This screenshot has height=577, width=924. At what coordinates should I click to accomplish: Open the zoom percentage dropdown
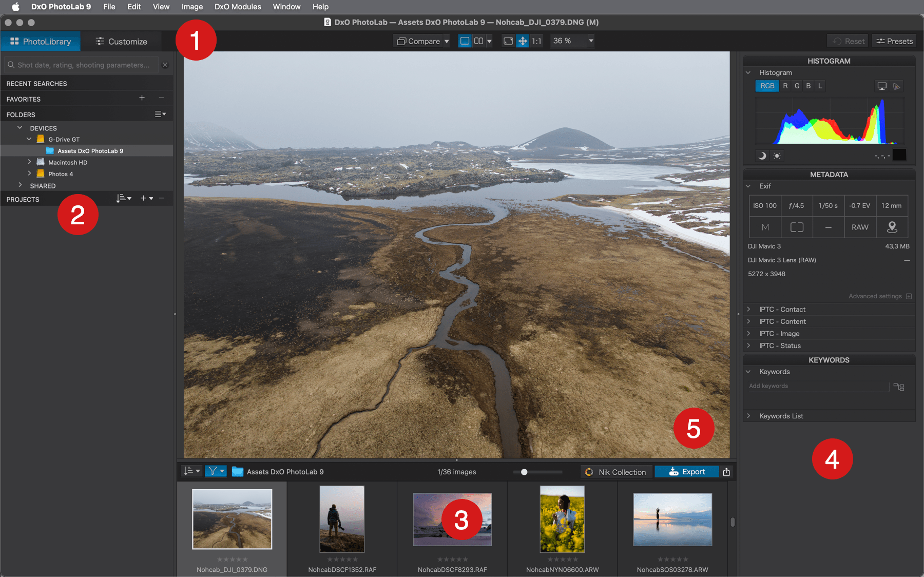tap(591, 41)
